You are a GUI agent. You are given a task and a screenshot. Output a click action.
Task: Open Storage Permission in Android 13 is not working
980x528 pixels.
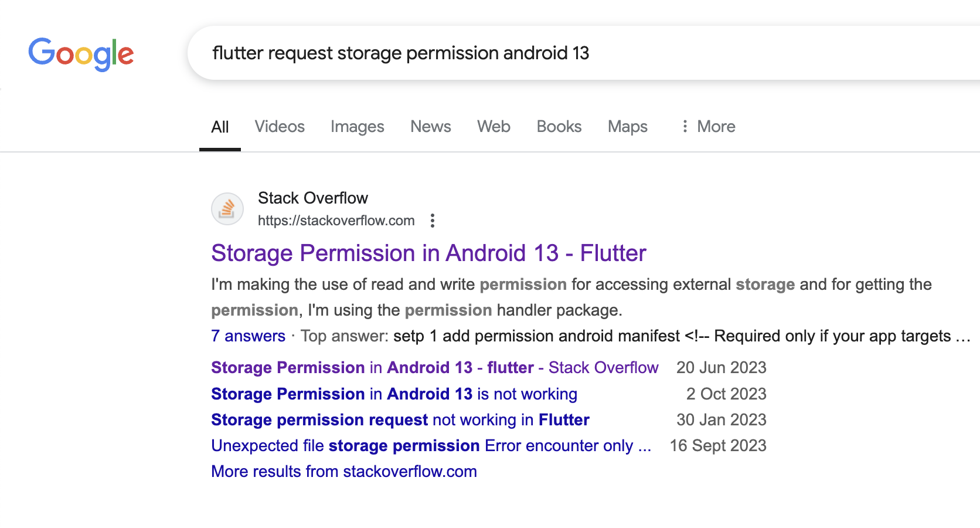point(394,394)
